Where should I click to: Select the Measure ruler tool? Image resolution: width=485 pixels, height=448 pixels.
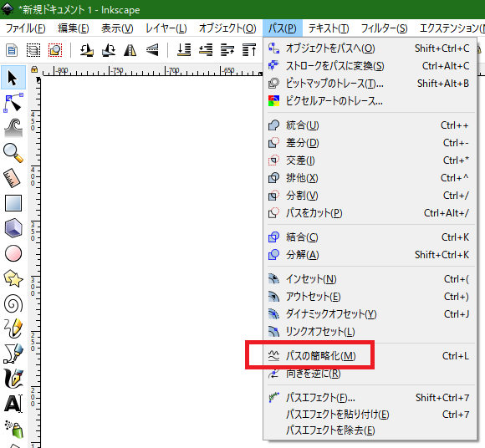(13, 178)
